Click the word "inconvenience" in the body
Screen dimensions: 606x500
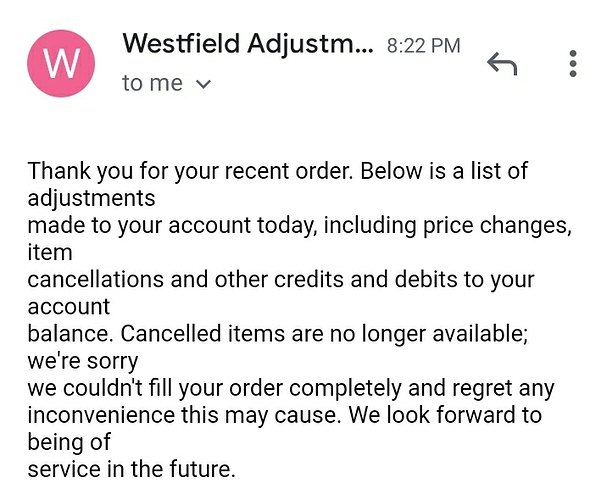(x=101, y=415)
